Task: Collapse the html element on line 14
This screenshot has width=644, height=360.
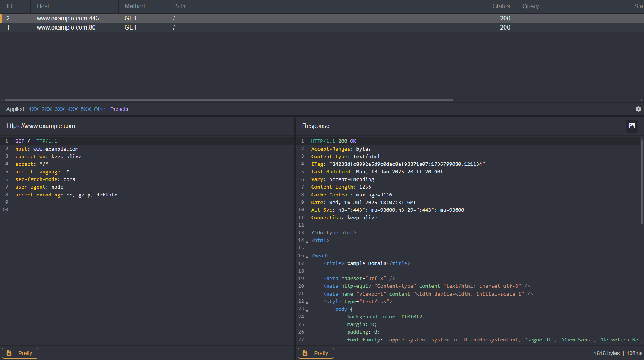Action: pyautogui.click(x=307, y=241)
